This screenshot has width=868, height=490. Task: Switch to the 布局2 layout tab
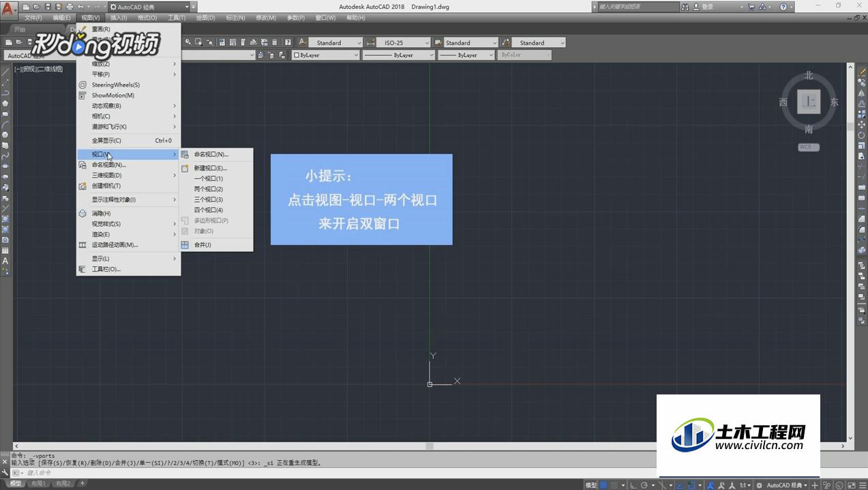pos(63,484)
